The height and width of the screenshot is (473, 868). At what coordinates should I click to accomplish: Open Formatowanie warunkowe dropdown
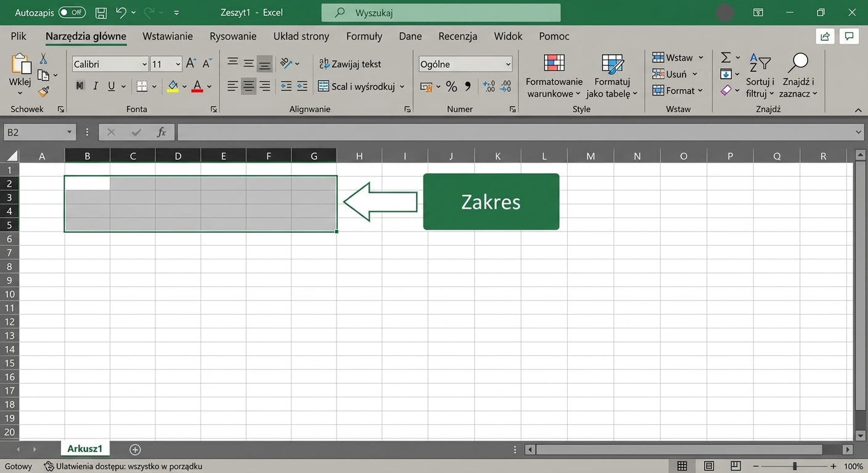pyautogui.click(x=554, y=76)
